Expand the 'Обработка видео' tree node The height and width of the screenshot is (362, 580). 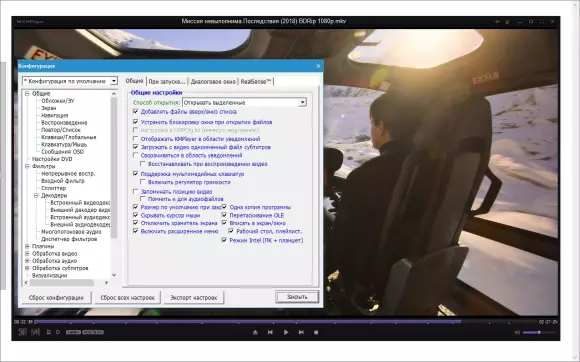click(x=27, y=254)
